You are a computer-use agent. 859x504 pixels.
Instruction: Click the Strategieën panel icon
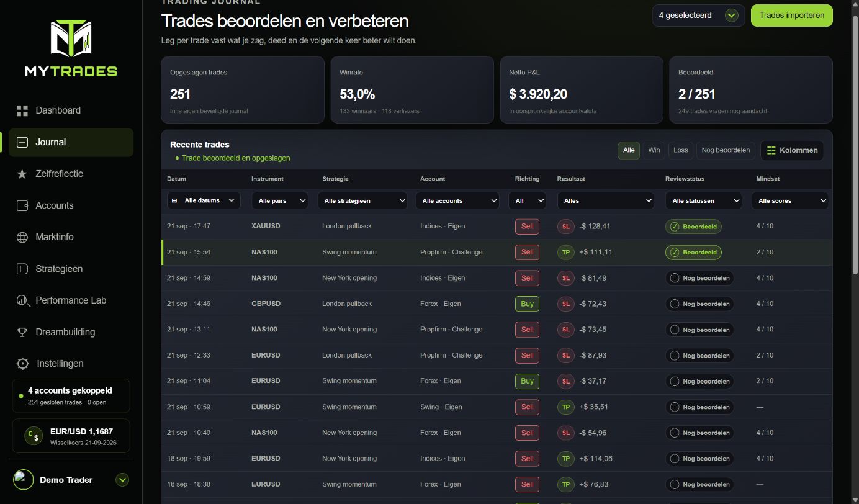pos(22,269)
